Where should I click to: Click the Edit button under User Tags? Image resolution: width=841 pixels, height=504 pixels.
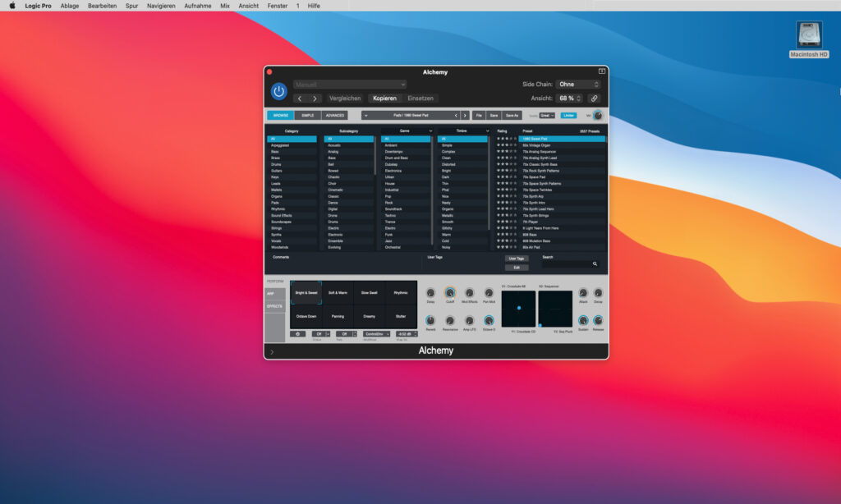point(517,268)
